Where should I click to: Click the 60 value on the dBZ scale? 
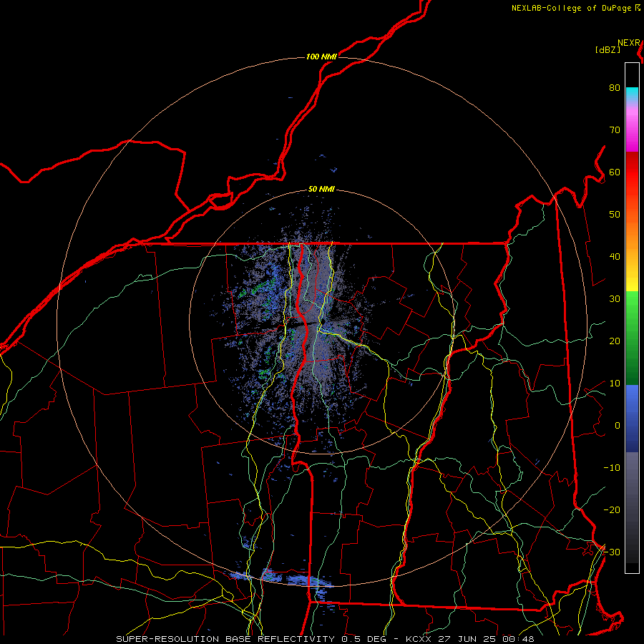[615, 172]
